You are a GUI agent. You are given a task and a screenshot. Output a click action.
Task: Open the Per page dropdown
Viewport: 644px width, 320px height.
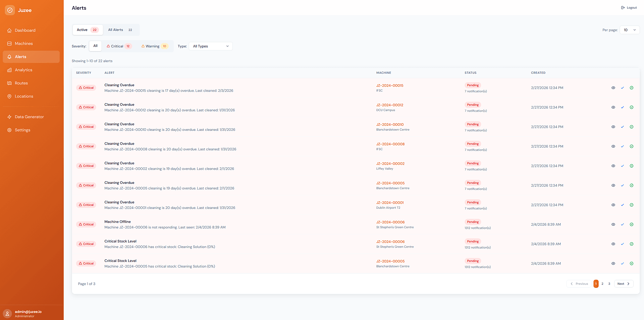click(630, 30)
